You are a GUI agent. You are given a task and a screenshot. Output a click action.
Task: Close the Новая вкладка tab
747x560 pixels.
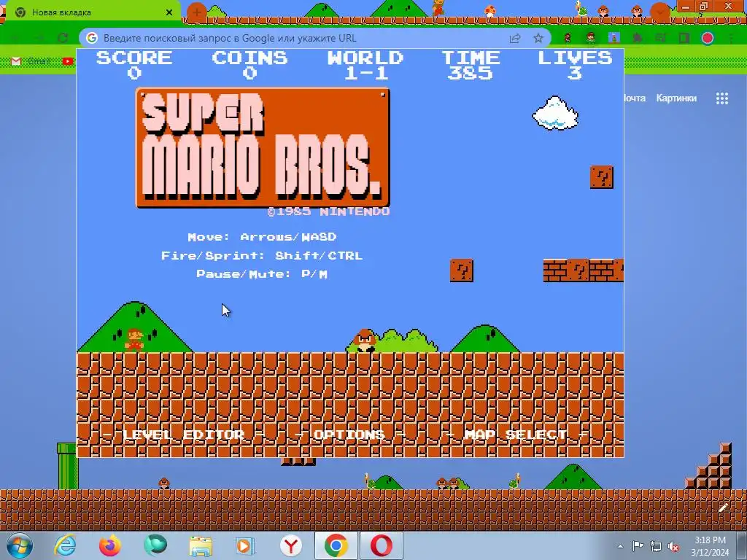point(169,12)
